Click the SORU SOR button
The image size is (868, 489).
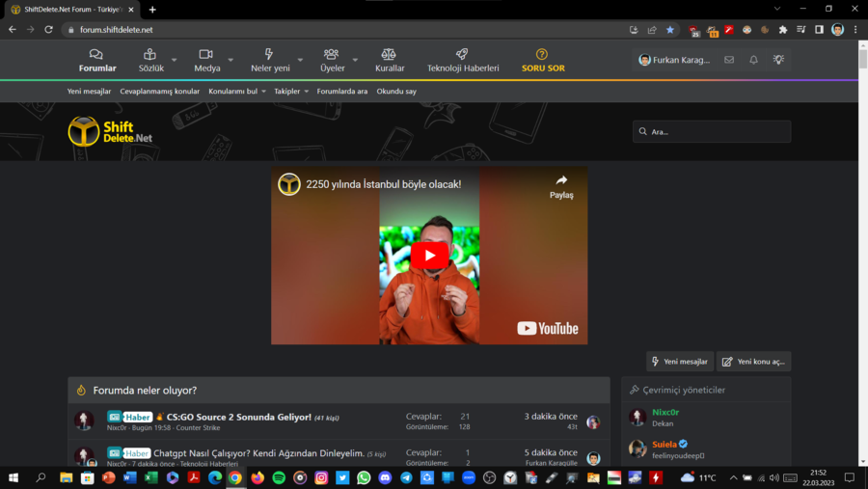coord(543,61)
